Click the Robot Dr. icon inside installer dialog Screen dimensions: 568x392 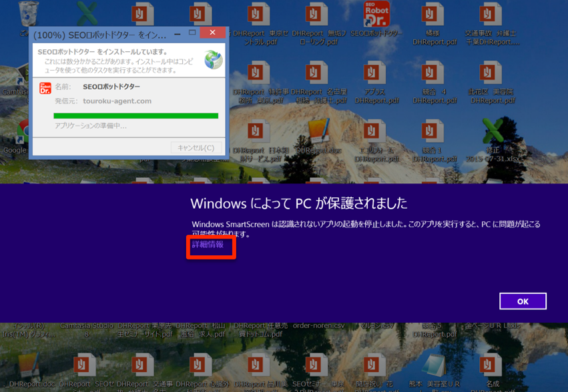45,88
